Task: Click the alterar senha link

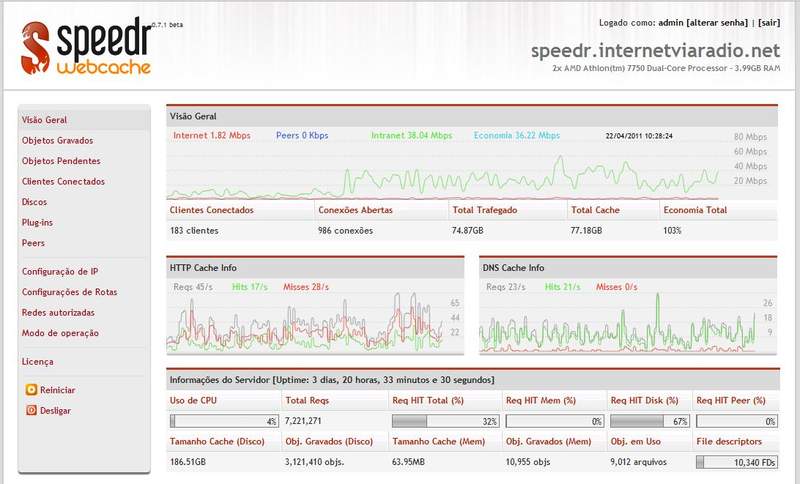Action: [x=717, y=23]
